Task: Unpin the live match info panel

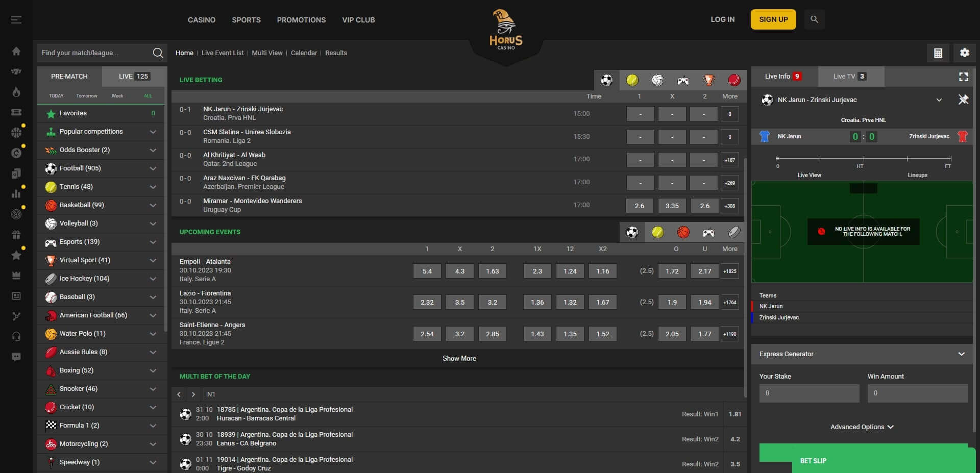Action: [963, 100]
